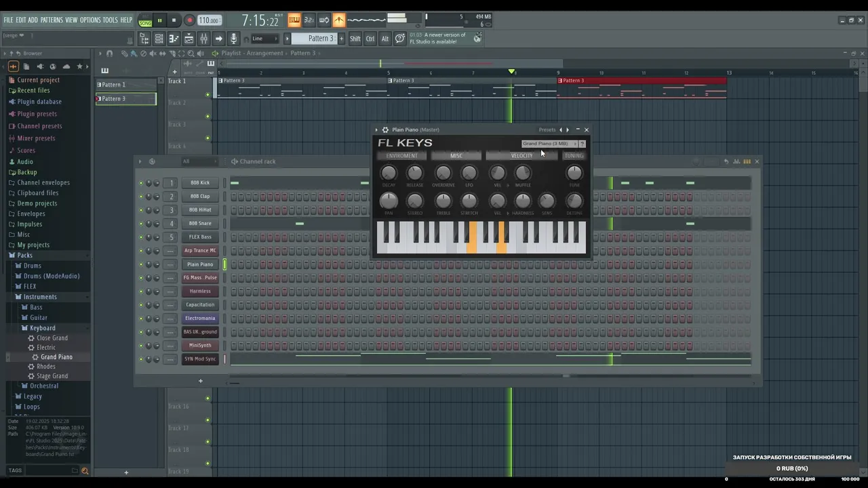Click the add channel plus below channel rack

200,381
